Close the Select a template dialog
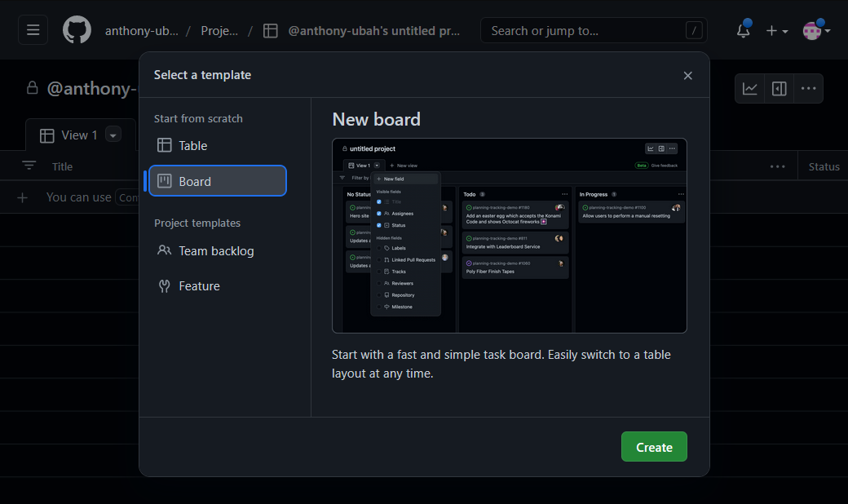848x504 pixels. coord(687,76)
